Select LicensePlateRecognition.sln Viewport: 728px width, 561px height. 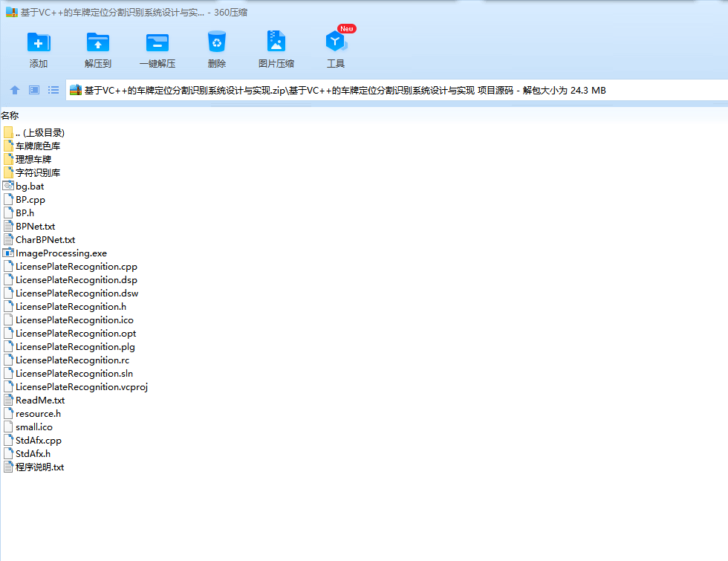(68, 374)
